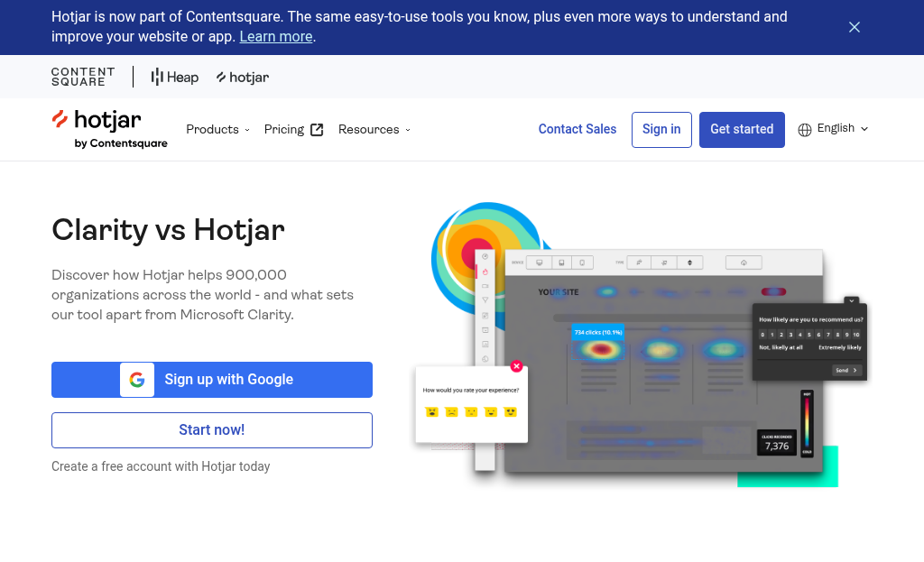The width and height of the screenshot is (924, 562).
Task: Select the desktop device view in heatmap toolbar
Action: click(x=540, y=261)
